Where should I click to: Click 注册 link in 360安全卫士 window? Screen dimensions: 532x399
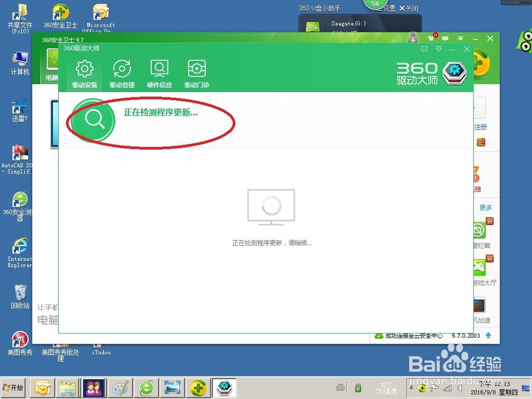480,127
